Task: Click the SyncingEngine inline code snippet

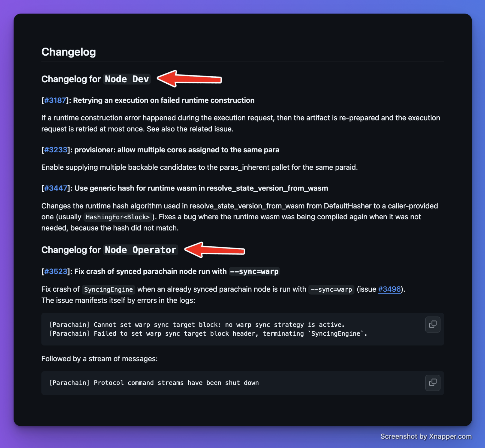Action: (108, 289)
